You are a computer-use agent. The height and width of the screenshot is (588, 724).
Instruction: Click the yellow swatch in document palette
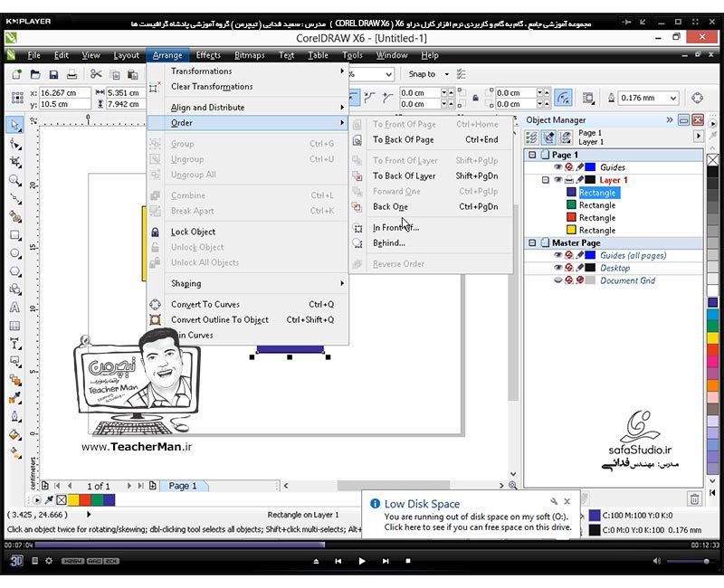73,499
